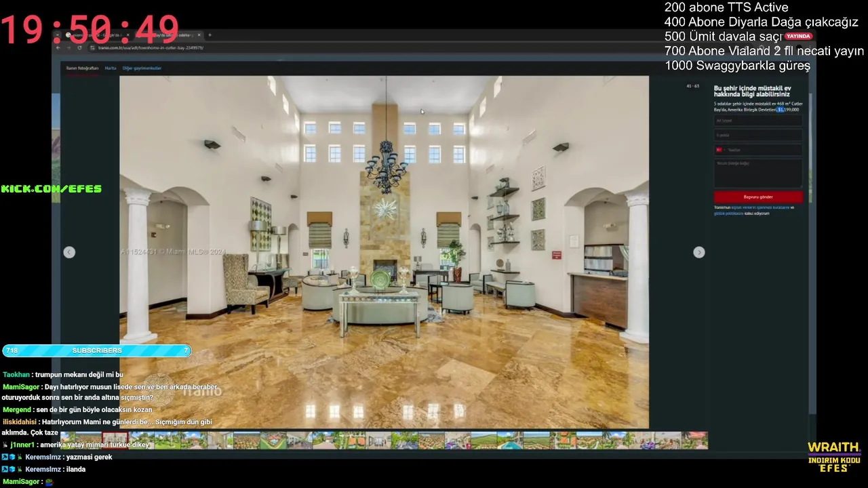Click the browser back arrow
The height and width of the screenshot is (488, 868).
point(58,47)
